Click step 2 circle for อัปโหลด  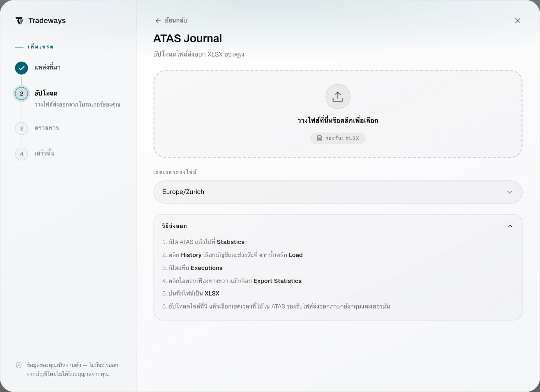click(x=22, y=94)
